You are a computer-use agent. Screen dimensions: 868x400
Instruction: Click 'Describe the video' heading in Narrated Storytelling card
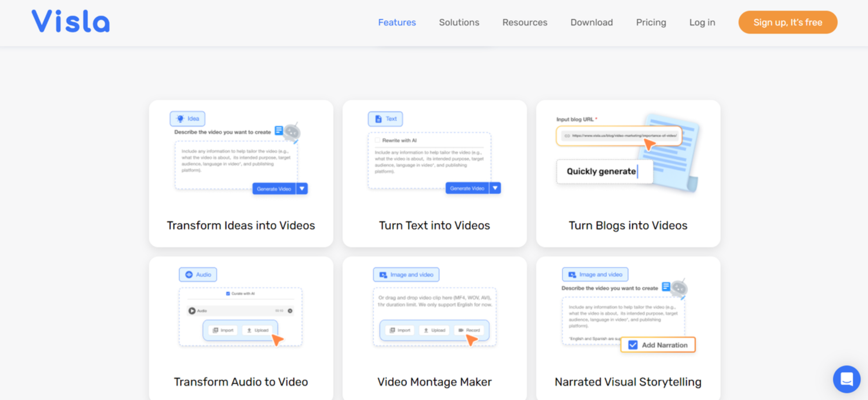pos(610,288)
